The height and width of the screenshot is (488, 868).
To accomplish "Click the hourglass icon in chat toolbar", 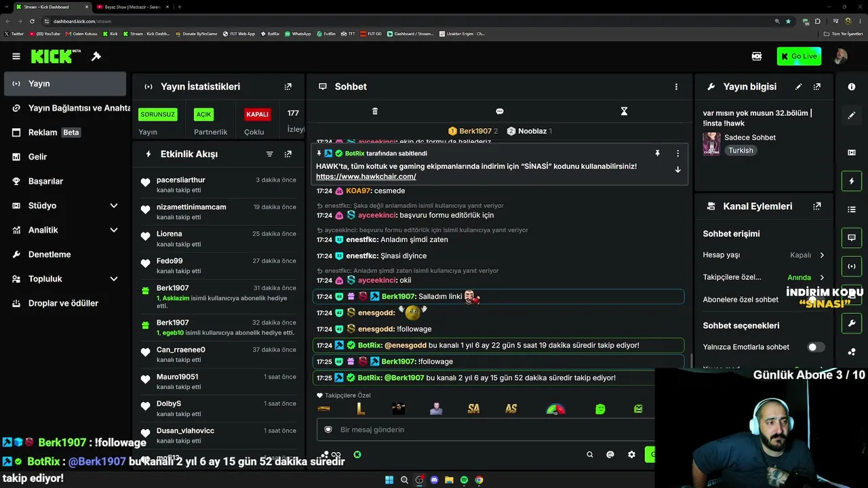I will [625, 111].
